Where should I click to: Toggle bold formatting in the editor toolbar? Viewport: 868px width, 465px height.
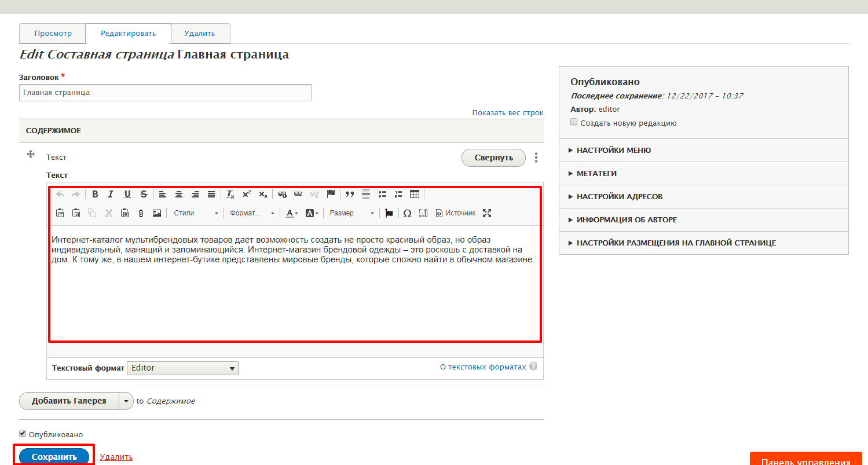pos(95,194)
